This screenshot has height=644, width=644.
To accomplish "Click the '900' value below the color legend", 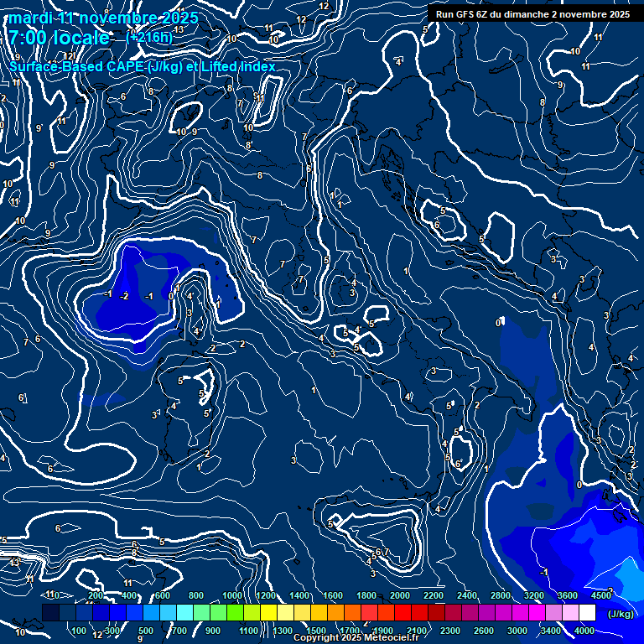I will coord(213,631).
